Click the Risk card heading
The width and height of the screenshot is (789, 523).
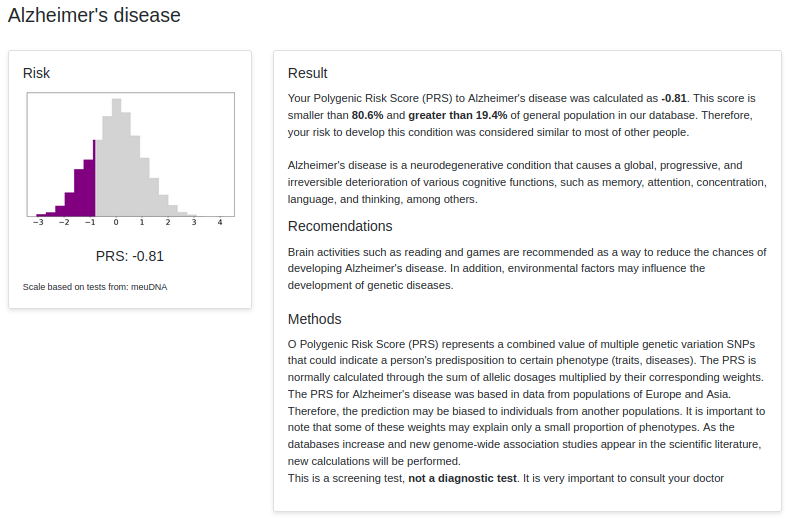[37, 73]
